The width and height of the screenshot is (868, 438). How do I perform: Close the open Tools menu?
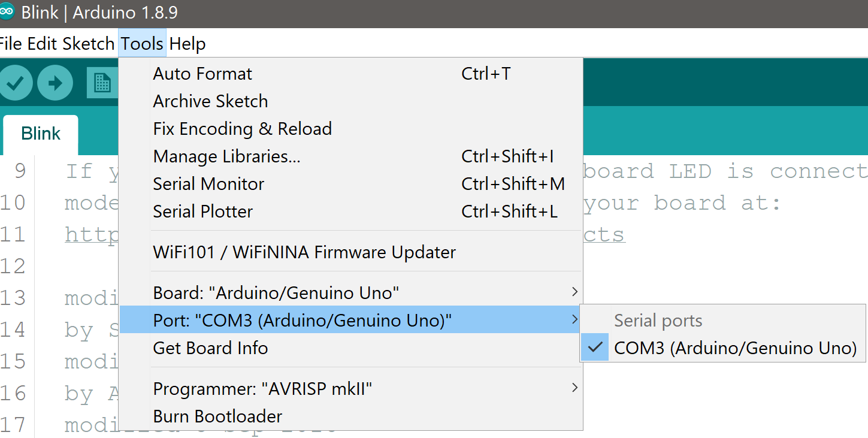[x=142, y=44]
